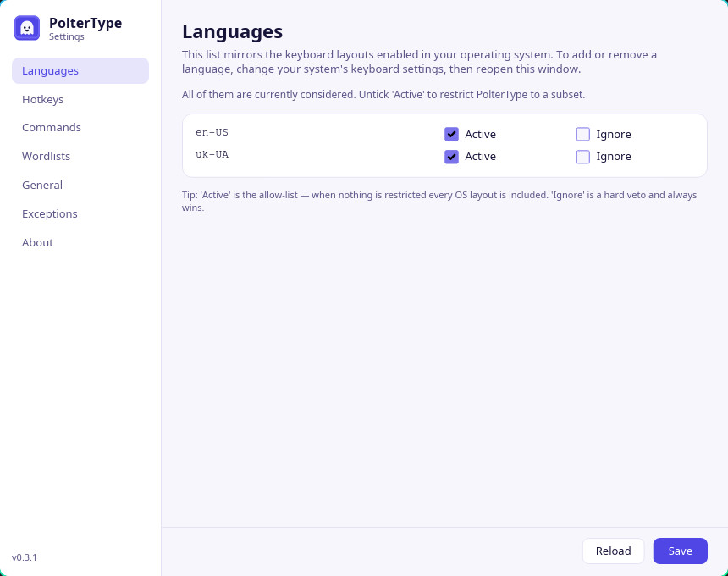Switch to the Wordlists section
728x576 pixels.
(x=80, y=156)
